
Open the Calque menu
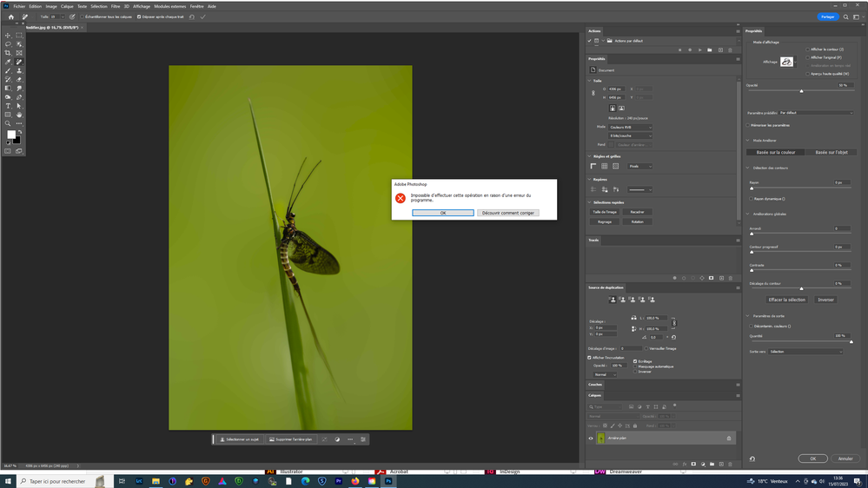click(x=67, y=6)
